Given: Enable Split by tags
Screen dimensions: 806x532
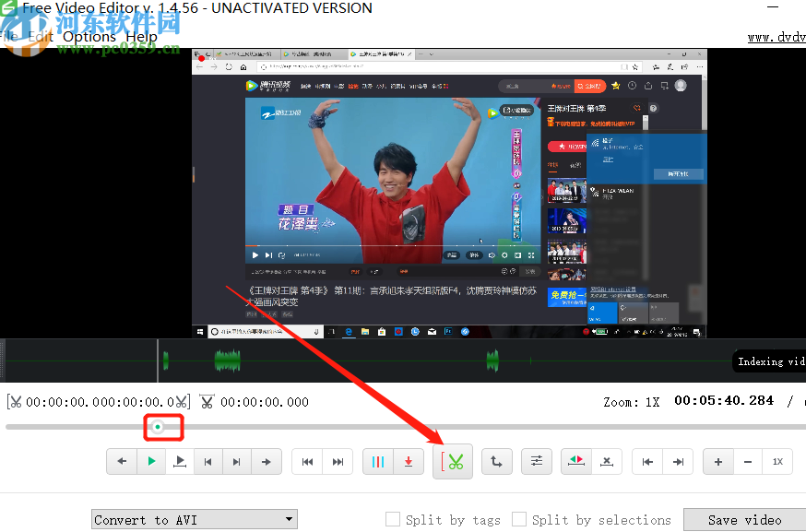Looking at the screenshot, I should (393, 519).
